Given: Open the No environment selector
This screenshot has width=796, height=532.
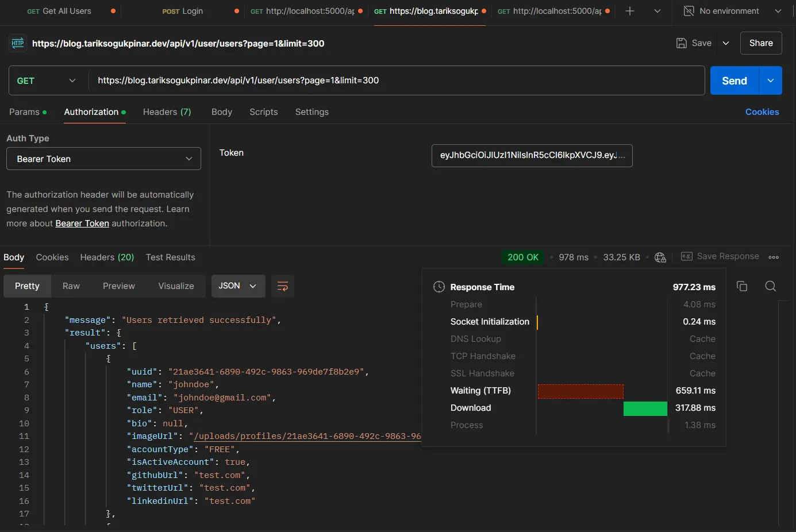Looking at the screenshot, I should click(732, 11).
